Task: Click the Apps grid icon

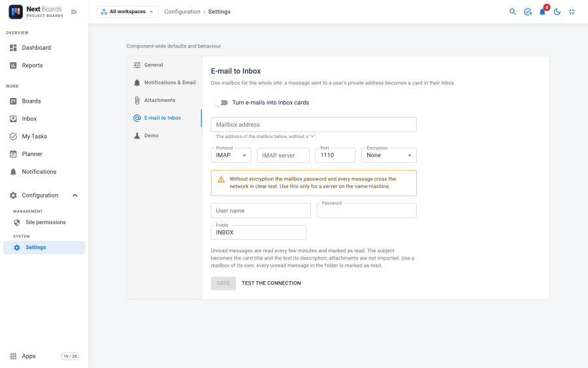Action: [x=13, y=356]
